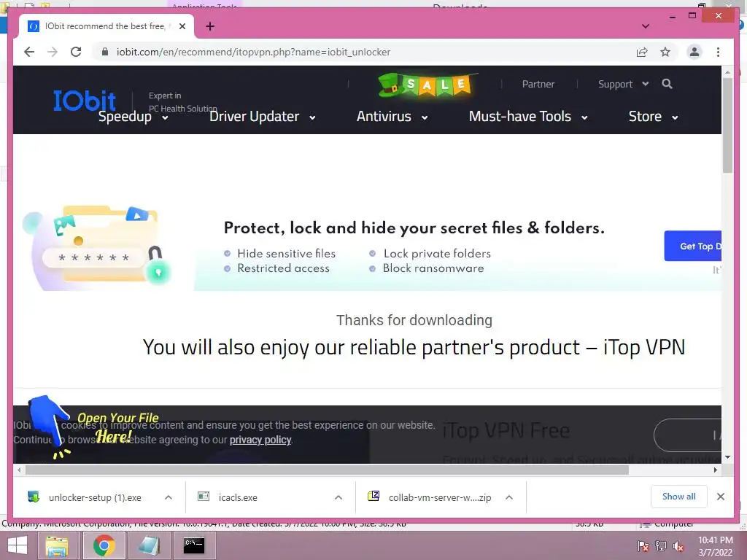Click the 'Restricted access' bullet text
Screen dimensions: 747x560
[x=284, y=268]
